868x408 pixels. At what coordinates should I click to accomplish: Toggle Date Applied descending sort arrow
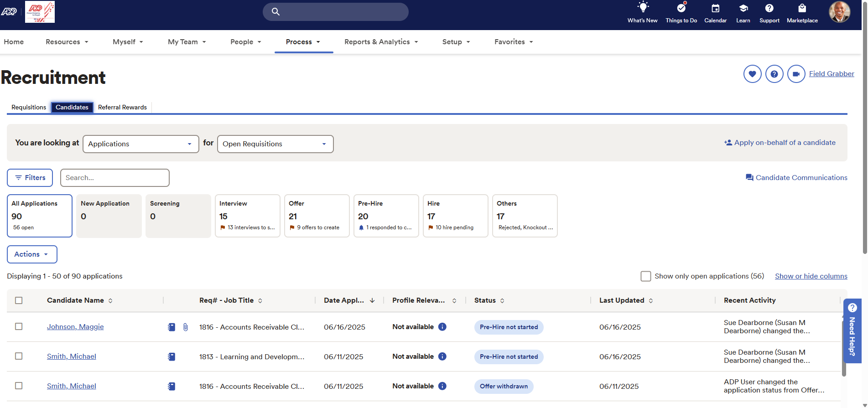click(x=372, y=300)
